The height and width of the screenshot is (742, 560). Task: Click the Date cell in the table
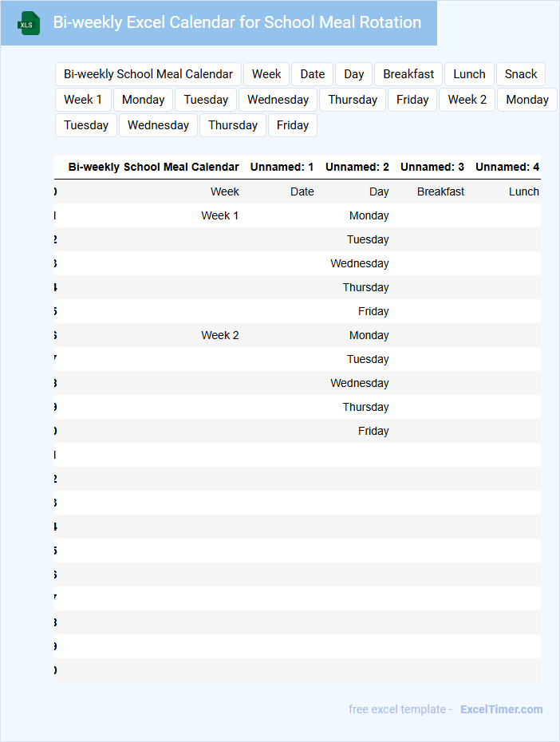pyautogui.click(x=302, y=191)
